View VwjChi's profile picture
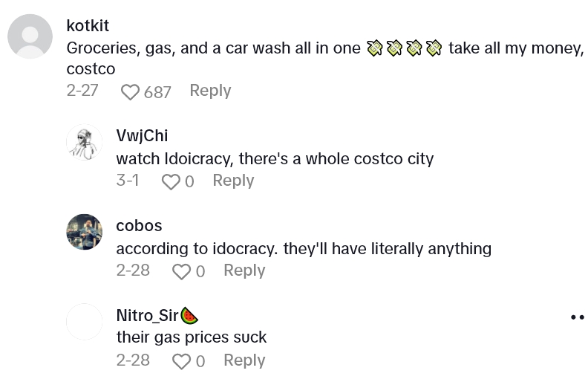 (84, 142)
